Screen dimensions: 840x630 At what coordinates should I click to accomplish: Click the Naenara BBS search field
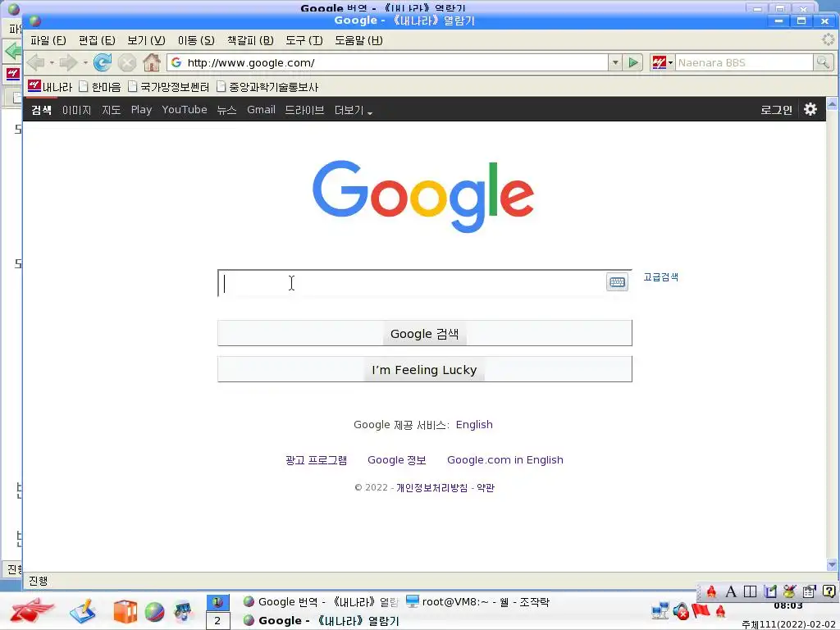pos(744,62)
